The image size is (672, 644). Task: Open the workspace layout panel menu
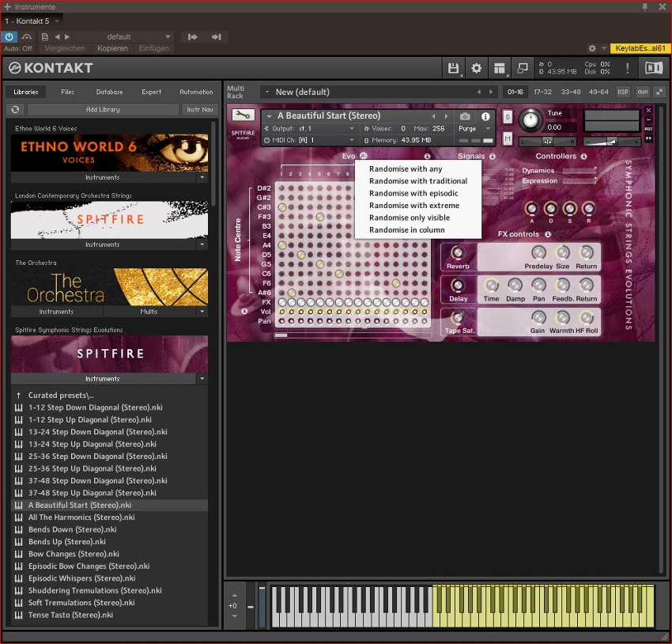tap(500, 68)
